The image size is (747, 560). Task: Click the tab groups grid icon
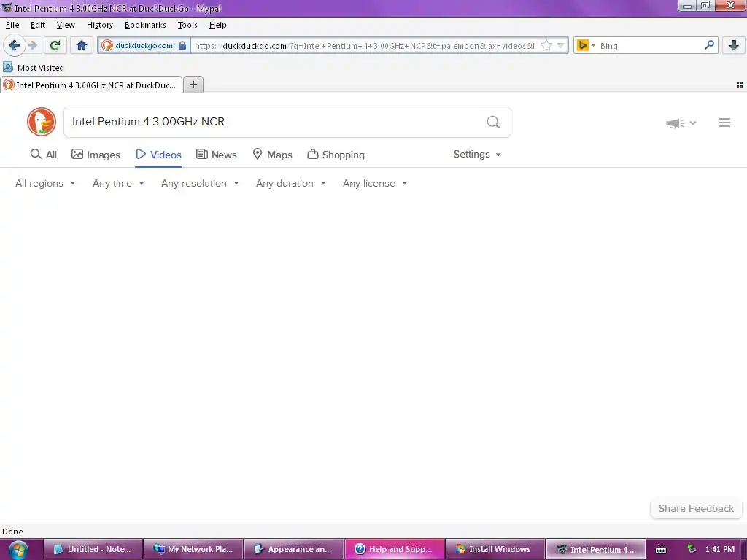tap(740, 85)
